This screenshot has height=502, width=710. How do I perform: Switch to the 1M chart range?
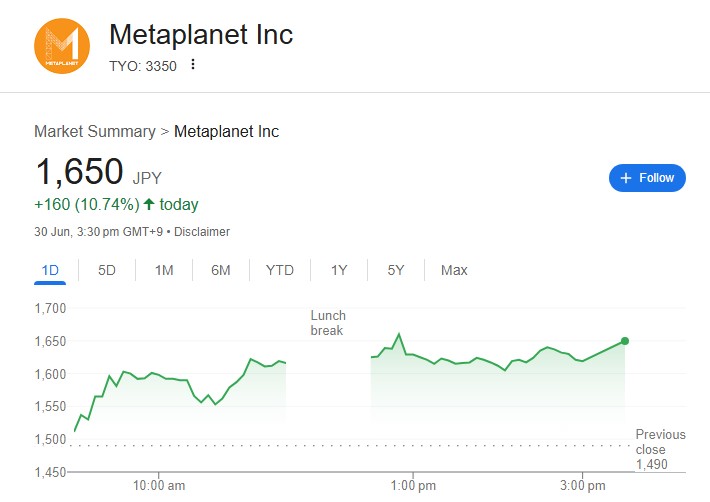coord(164,270)
